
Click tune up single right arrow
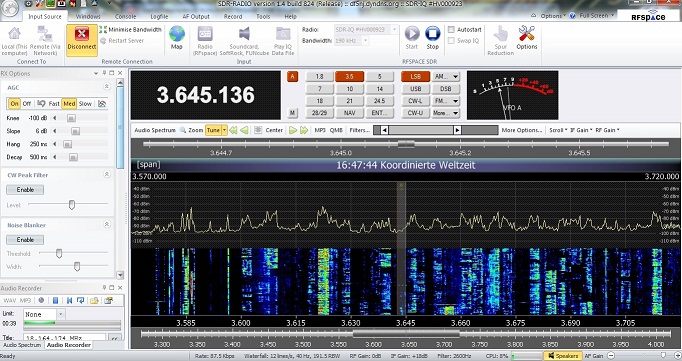pos(293,130)
